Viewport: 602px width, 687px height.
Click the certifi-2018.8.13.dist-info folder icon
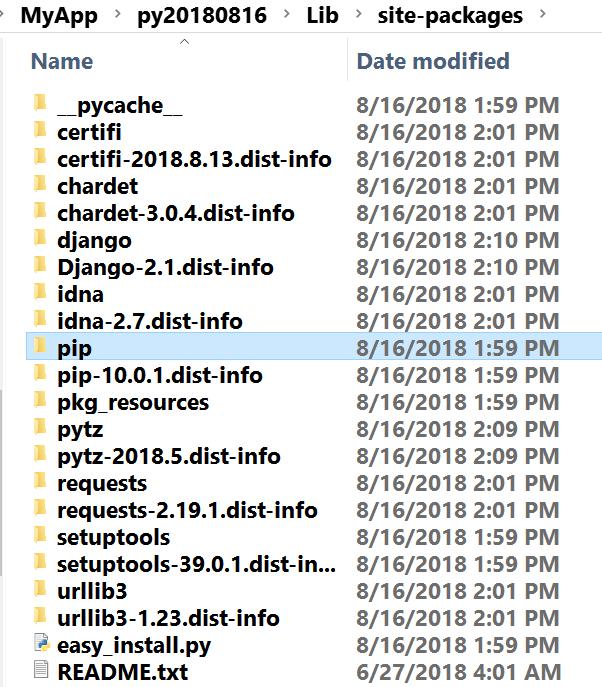pyautogui.click(x=40, y=157)
